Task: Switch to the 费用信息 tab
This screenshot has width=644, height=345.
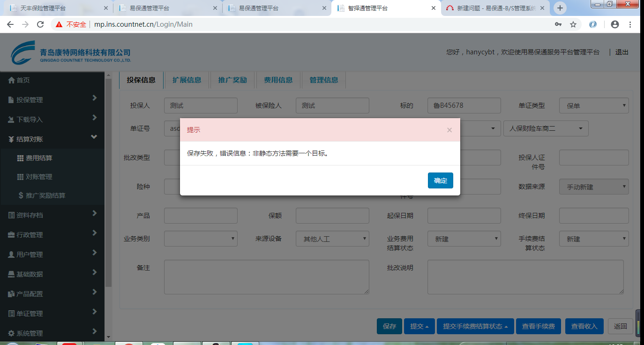Action: [278, 80]
